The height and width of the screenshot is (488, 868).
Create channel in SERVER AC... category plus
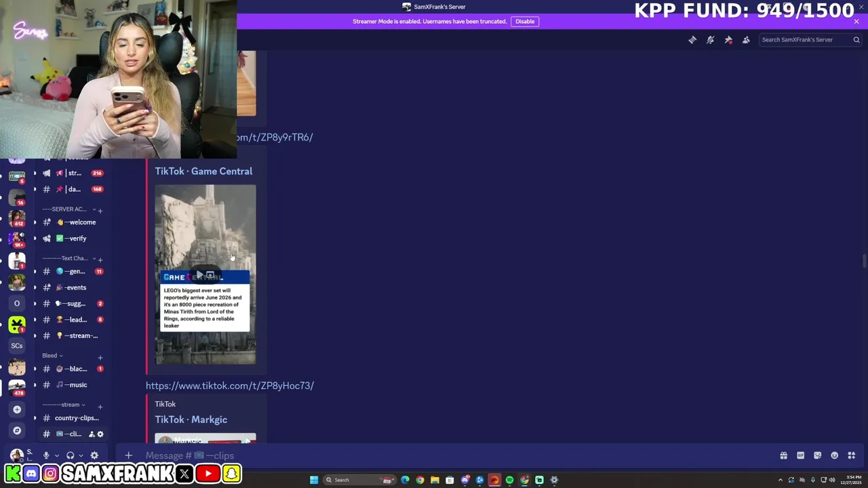pos(100,211)
